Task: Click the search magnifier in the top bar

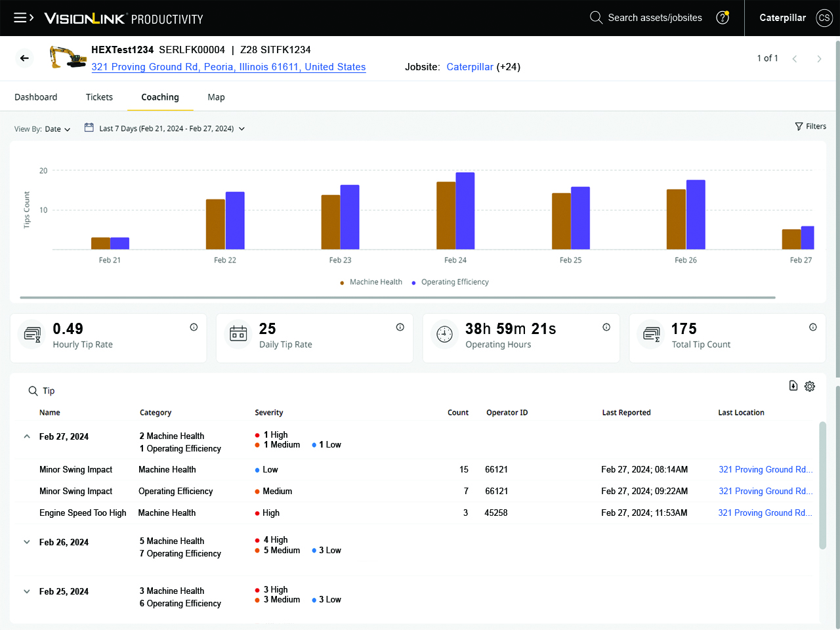Action: pos(596,18)
